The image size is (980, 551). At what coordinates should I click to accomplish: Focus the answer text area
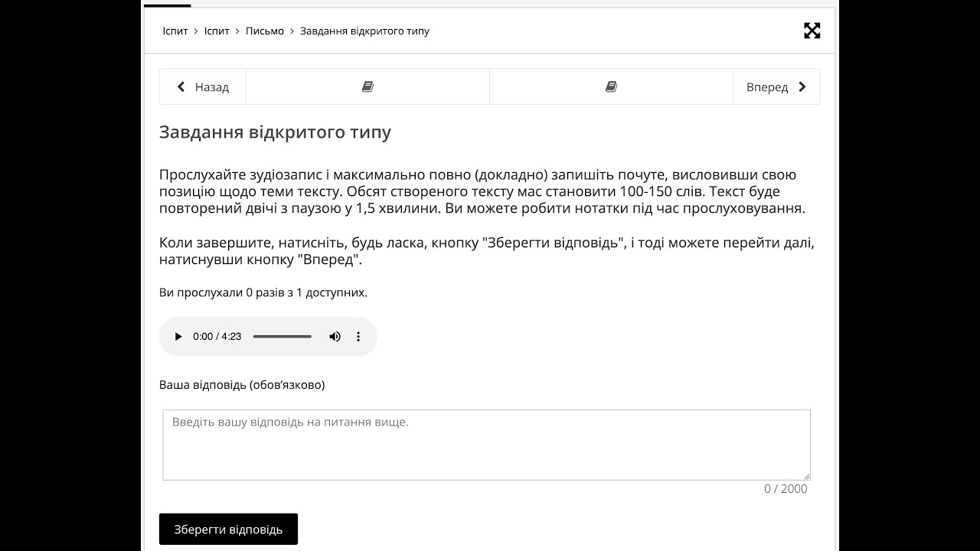pos(486,445)
